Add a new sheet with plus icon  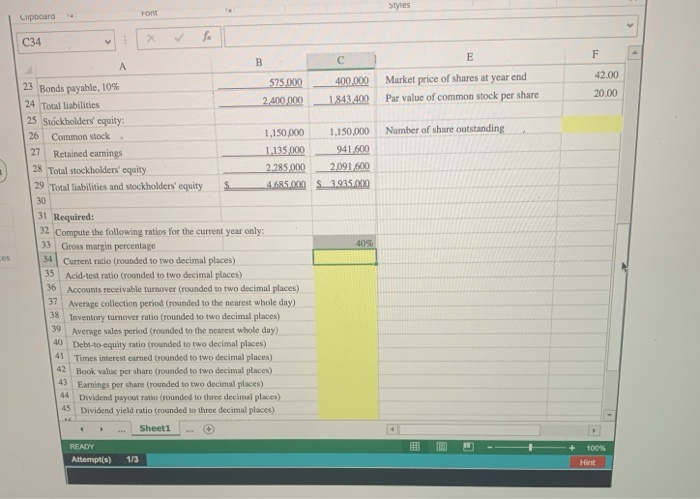(x=209, y=429)
